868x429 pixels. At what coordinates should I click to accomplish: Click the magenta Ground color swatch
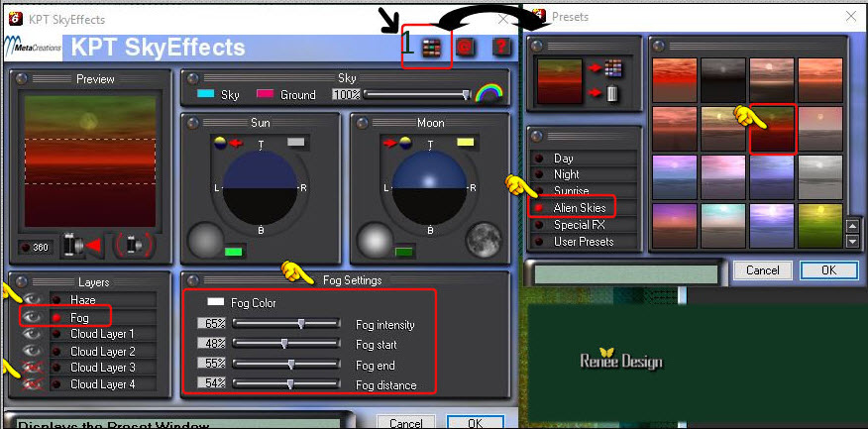click(x=266, y=93)
